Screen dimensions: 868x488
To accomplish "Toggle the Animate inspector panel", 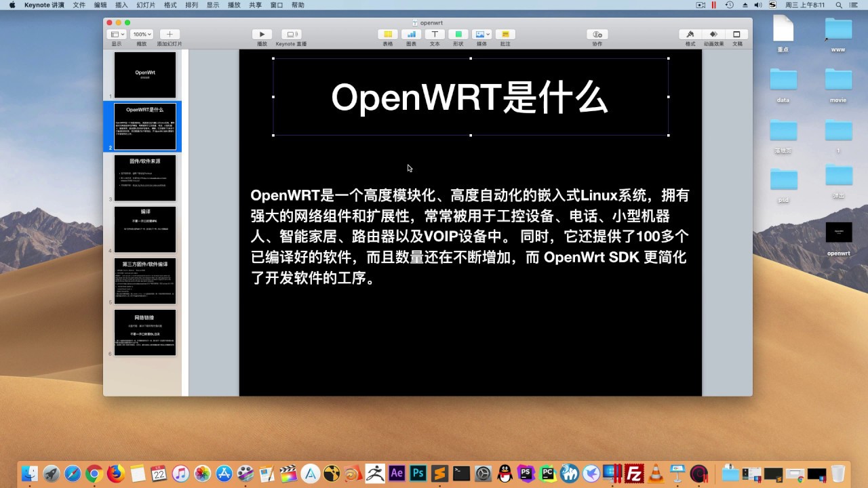I will pyautogui.click(x=713, y=35).
